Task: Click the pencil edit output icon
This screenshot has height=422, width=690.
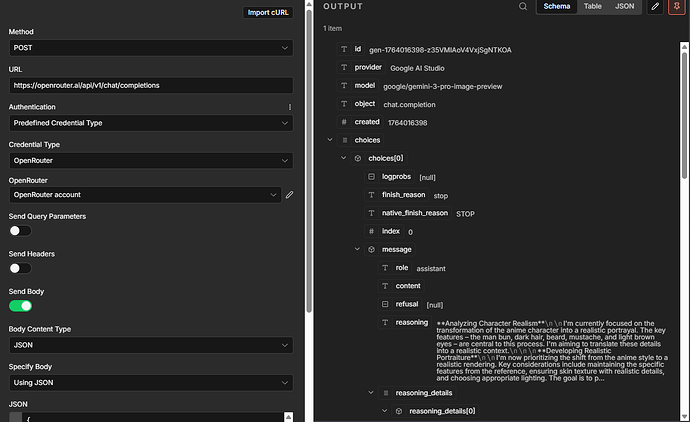Action: click(655, 7)
